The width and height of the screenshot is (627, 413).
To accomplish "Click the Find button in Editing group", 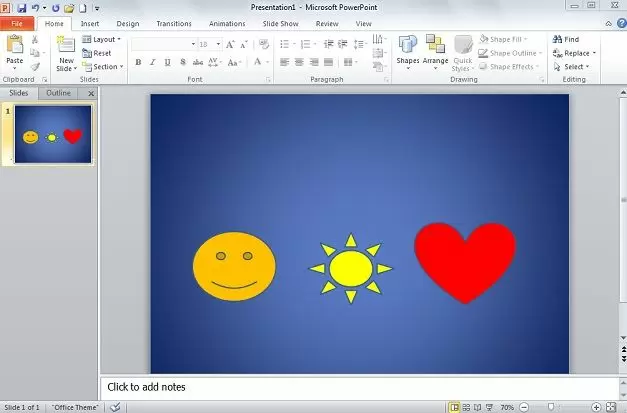I will pos(564,39).
